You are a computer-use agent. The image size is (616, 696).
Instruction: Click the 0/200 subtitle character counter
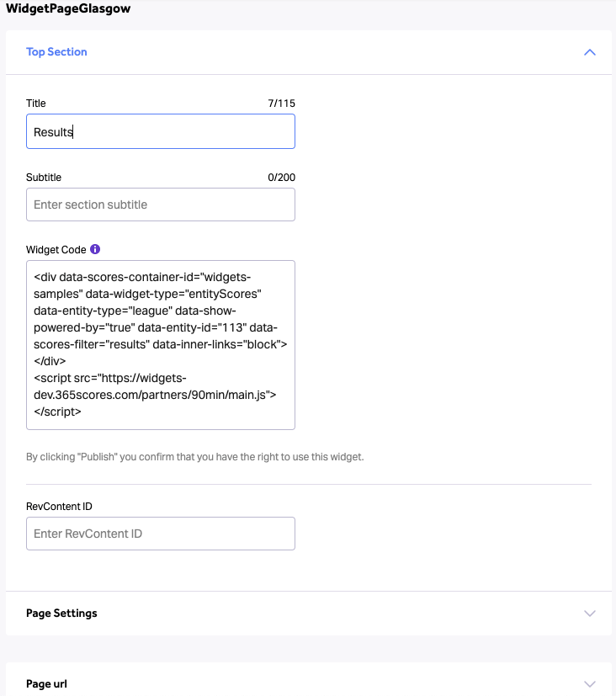tap(281, 178)
